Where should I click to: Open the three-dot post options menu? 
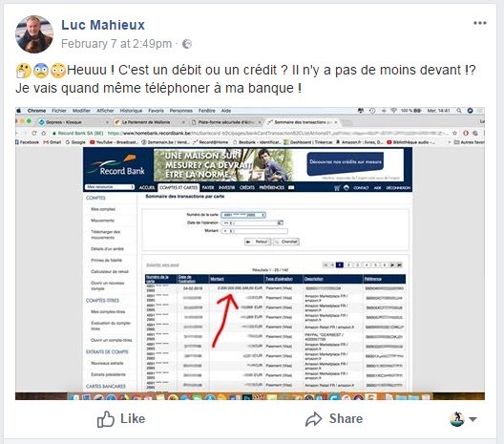tap(479, 23)
